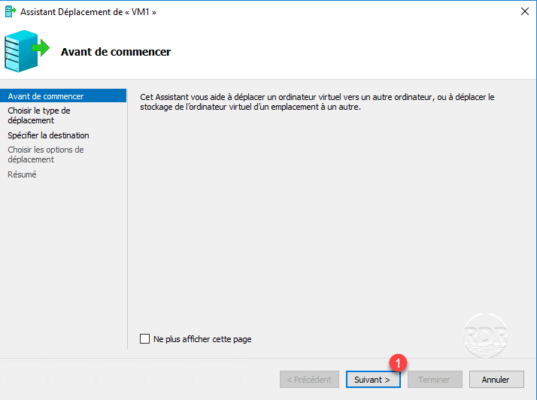Click the small wizard icon in title bar
The width and height of the screenshot is (537, 400).
10,12
